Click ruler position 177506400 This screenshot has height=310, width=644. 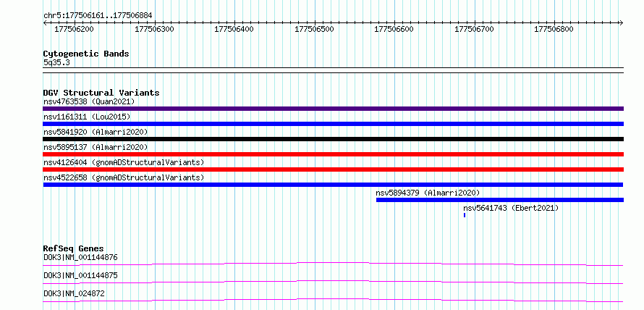234,29
